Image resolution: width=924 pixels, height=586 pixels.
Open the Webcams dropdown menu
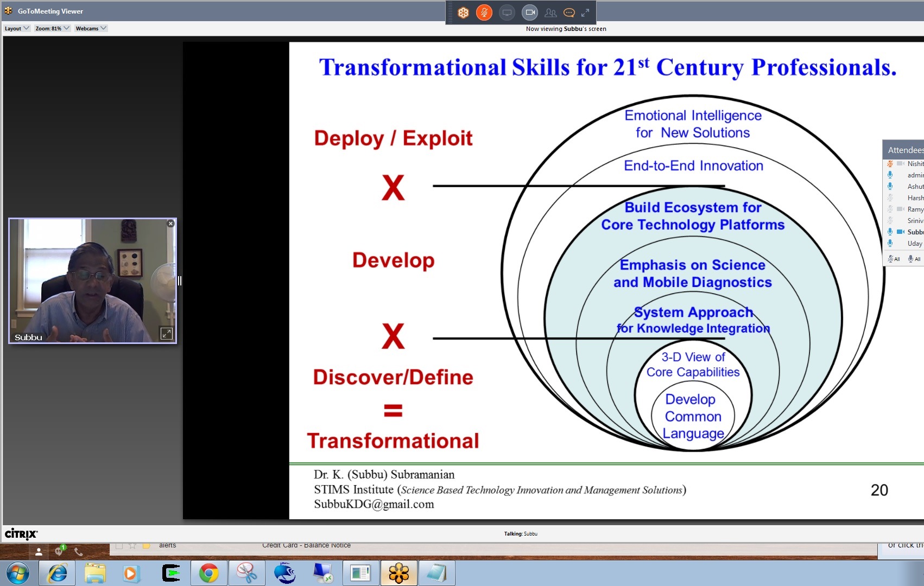pos(91,28)
